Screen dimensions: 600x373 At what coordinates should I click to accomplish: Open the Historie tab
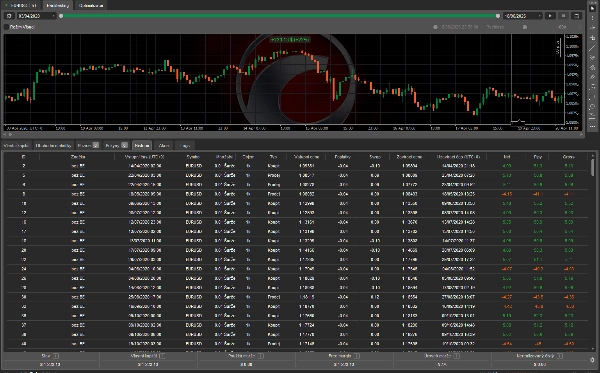[x=142, y=145]
